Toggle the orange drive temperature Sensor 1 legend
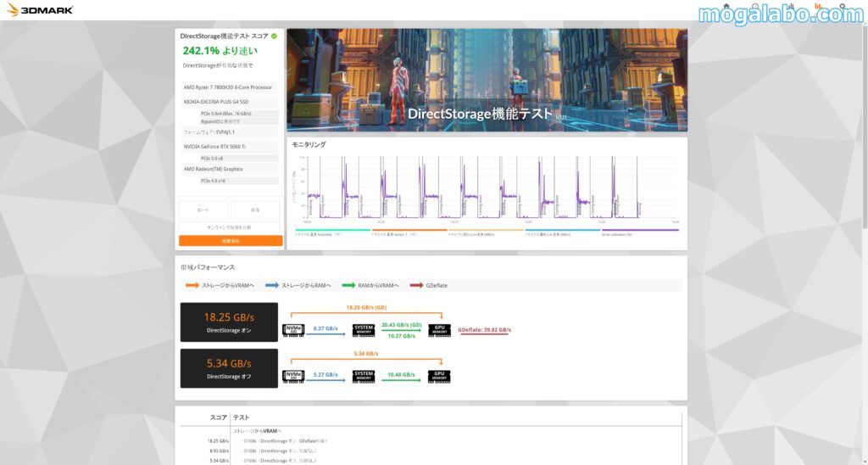The image size is (868, 465). click(x=409, y=231)
